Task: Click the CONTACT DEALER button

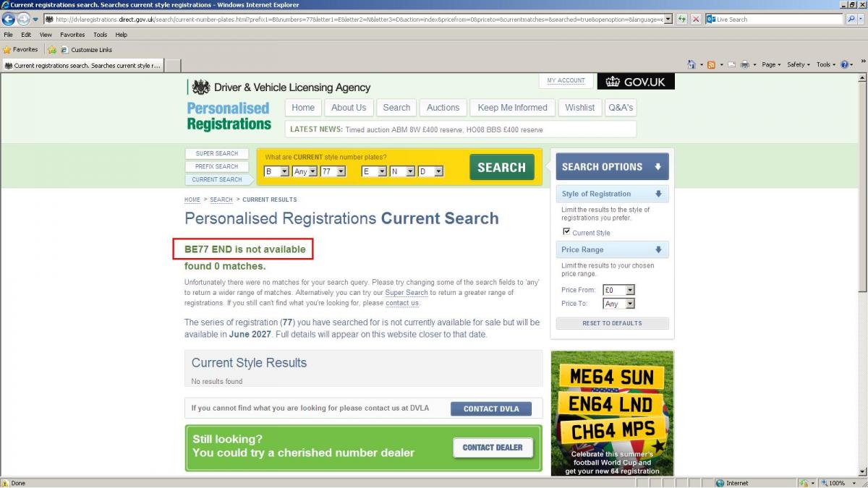Action: click(x=493, y=448)
